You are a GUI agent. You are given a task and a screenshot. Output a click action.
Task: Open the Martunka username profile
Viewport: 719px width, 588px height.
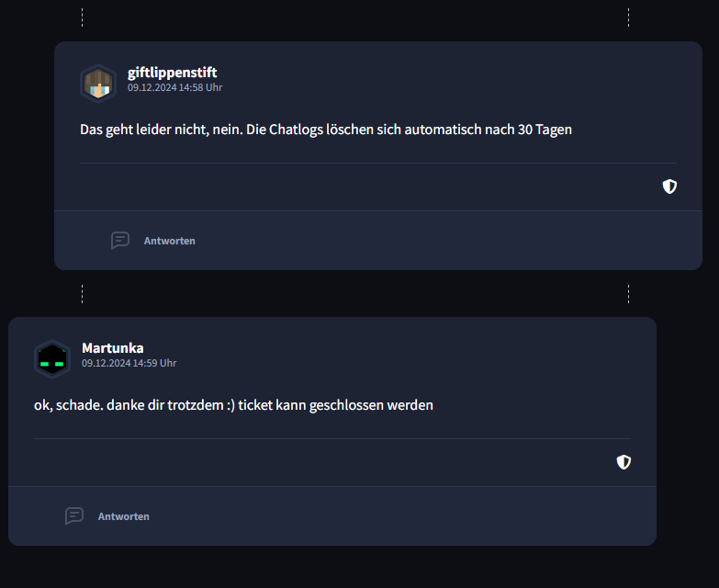tap(113, 348)
